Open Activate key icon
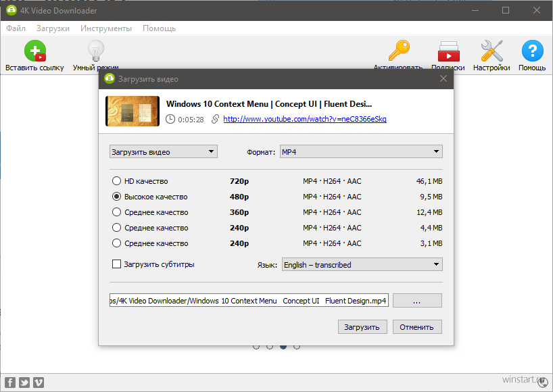 (x=399, y=51)
